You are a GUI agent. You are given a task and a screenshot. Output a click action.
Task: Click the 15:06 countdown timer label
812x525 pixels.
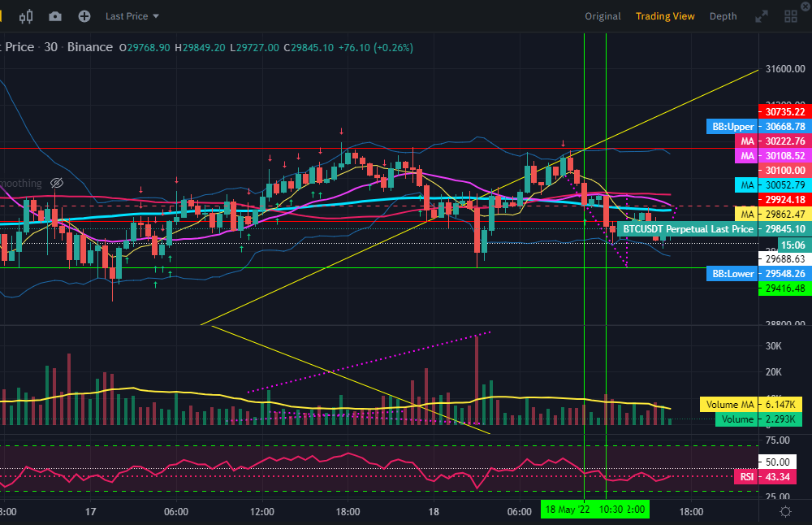click(x=793, y=245)
